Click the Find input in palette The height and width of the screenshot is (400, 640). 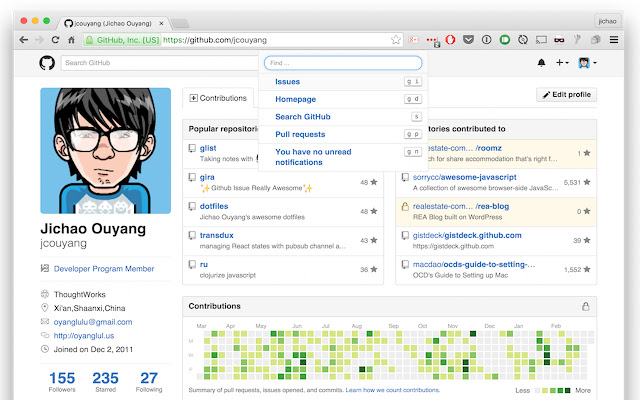[343, 63]
